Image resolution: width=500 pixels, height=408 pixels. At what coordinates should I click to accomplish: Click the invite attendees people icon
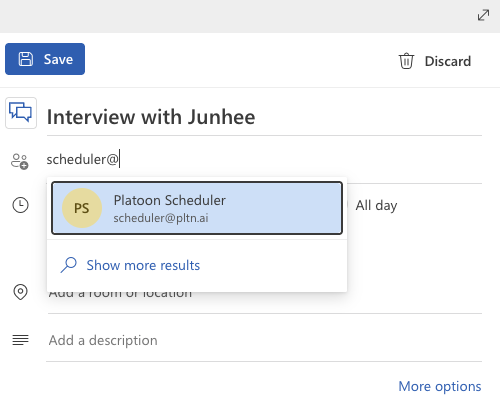(x=20, y=161)
